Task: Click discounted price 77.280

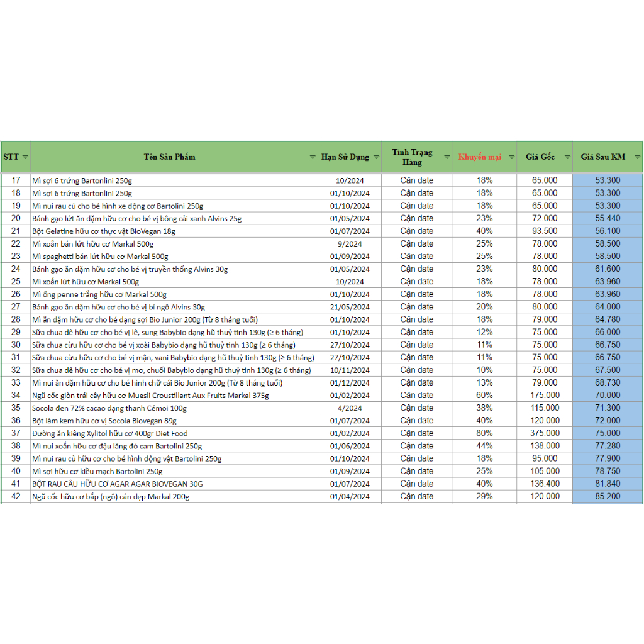Action: (x=608, y=446)
